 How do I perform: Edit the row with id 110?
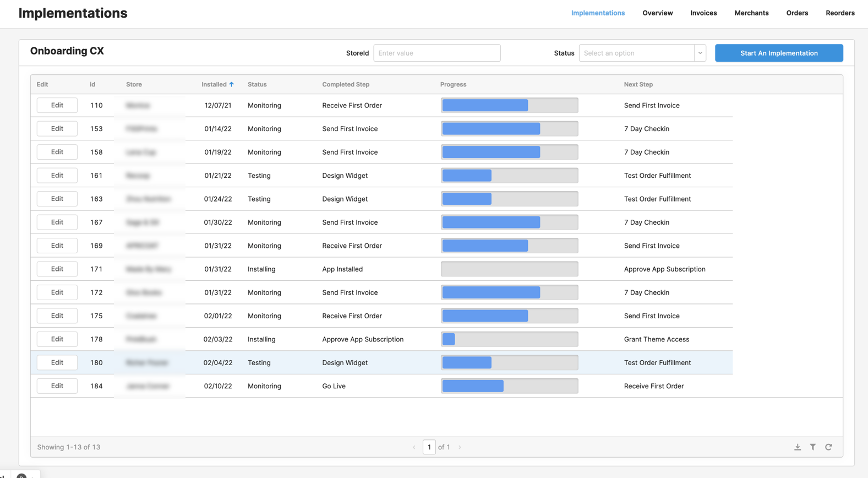[57, 105]
